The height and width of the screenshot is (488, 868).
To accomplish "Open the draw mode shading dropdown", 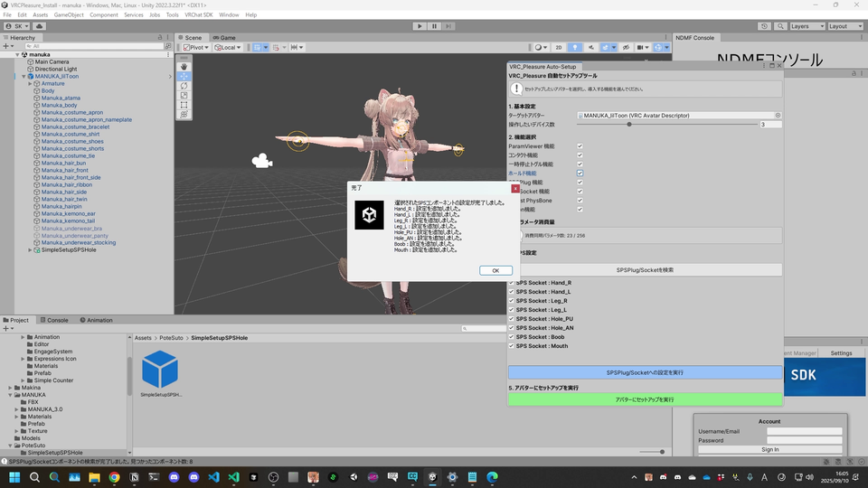I will [x=541, y=48].
